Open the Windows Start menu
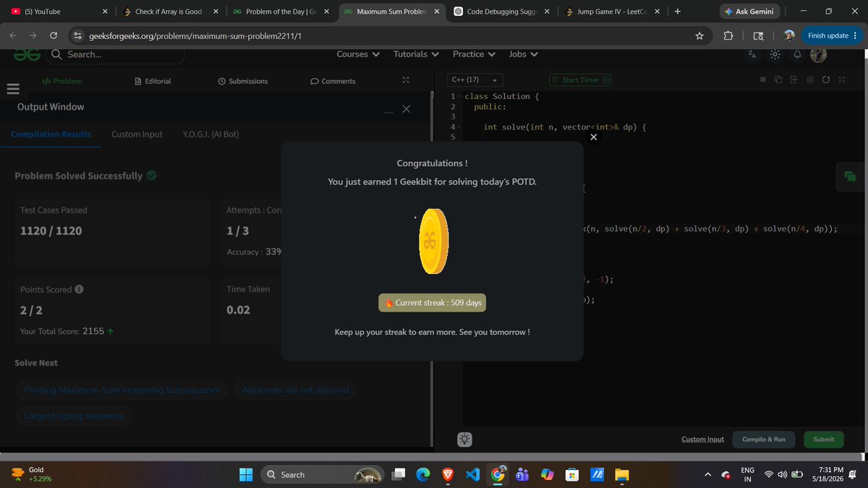Screen dimensions: 868x488 pyautogui.click(x=246, y=474)
